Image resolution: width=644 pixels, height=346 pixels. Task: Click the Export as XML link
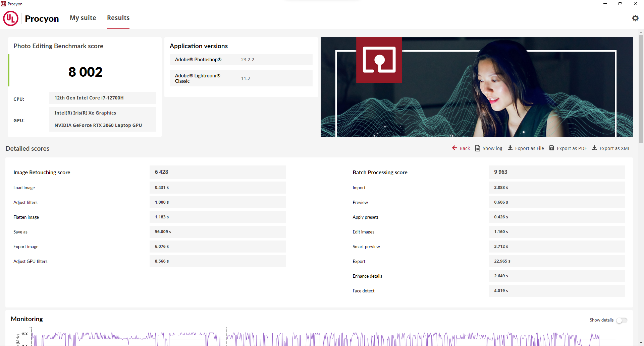(x=615, y=148)
